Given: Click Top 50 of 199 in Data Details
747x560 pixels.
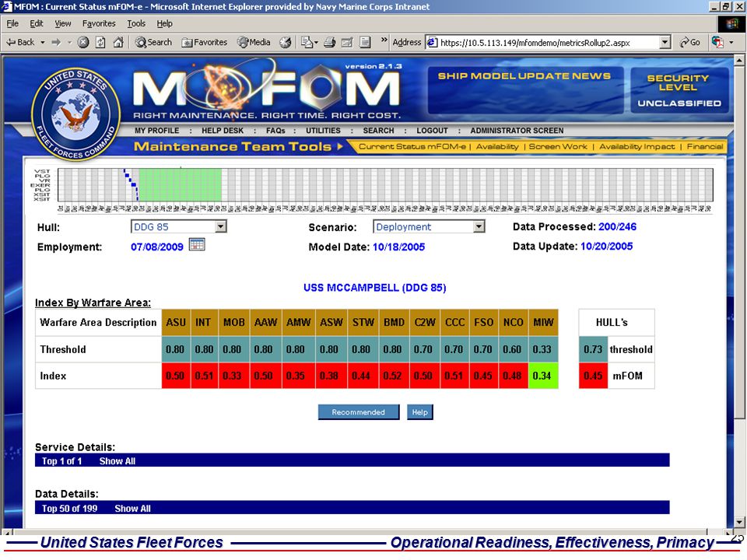Looking at the screenshot, I should [69, 509].
